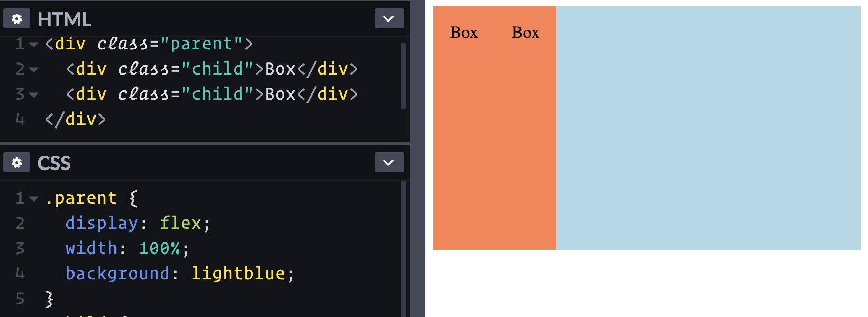
Task: Collapse CSS line 1 .parent rule fold arrow
Action: (34, 199)
